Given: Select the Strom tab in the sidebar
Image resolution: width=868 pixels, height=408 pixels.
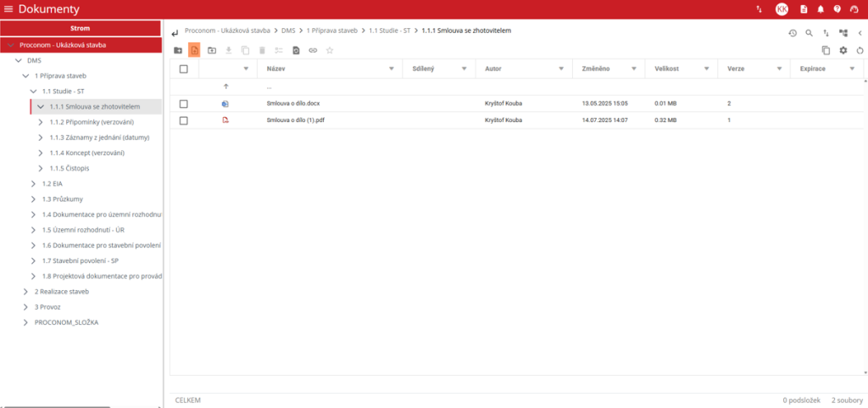Looking at the screenshot, I should click(x=81, y=28).
